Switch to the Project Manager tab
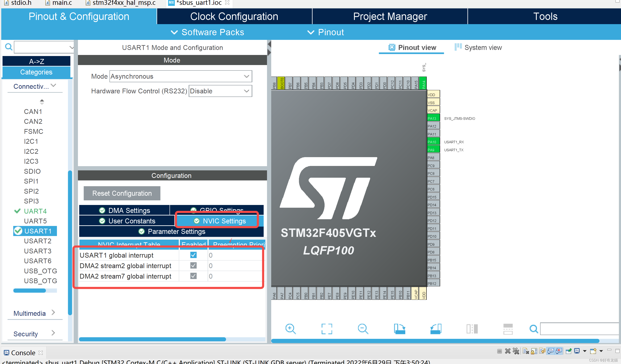621x364 pixels. click(390, 16)
